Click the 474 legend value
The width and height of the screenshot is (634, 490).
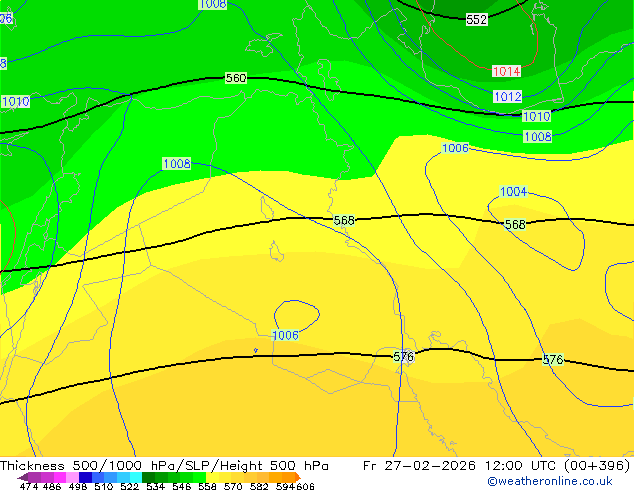coord(29,486)
